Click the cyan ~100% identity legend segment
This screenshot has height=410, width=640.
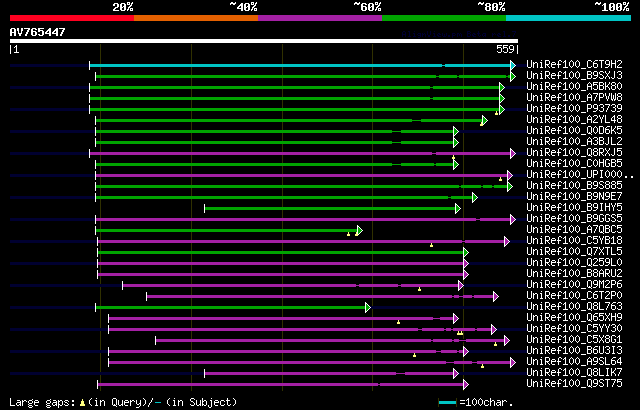[569, 18]
